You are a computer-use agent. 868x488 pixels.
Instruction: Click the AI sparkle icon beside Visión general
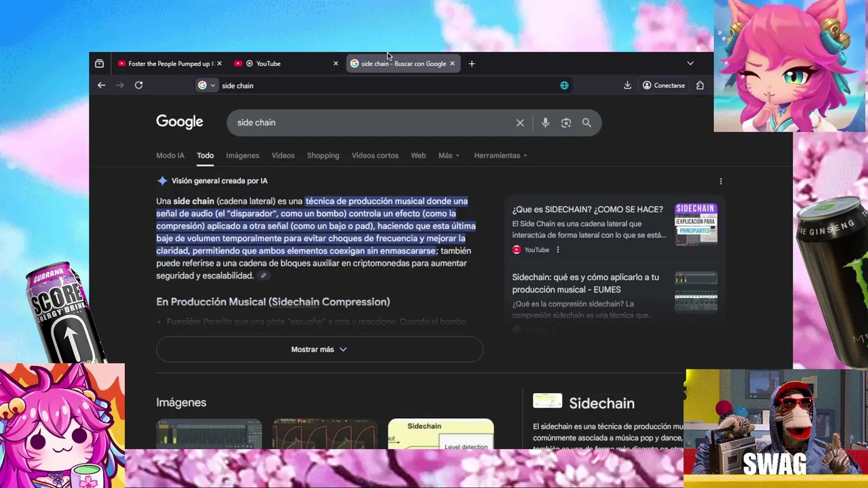(x=162, y=181)
